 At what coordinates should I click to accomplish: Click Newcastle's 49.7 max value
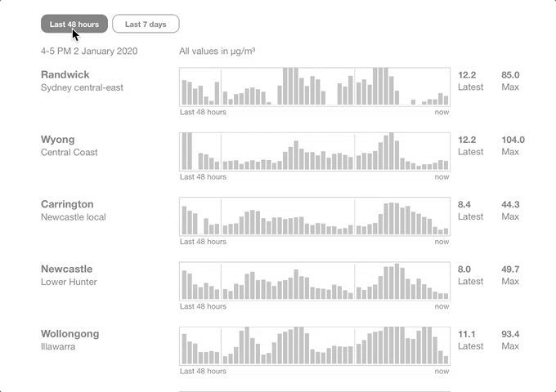(510, 269)
